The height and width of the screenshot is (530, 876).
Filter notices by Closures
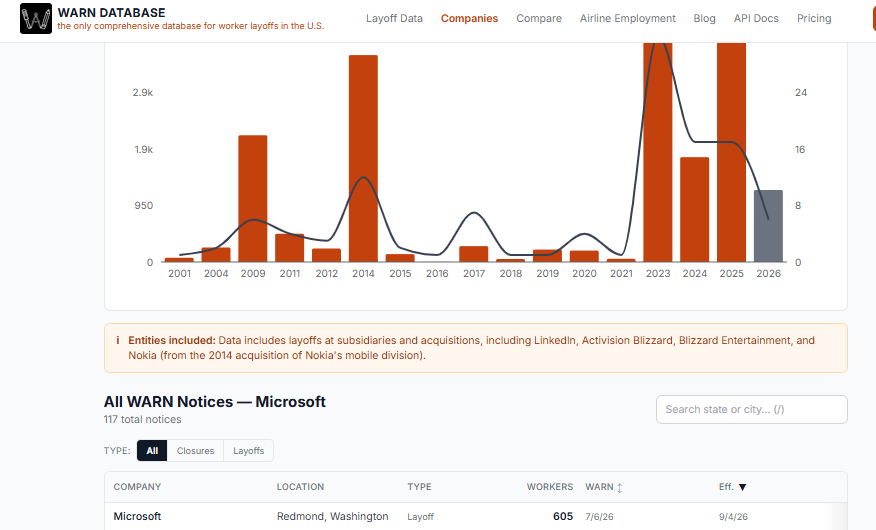coord(195,451)
